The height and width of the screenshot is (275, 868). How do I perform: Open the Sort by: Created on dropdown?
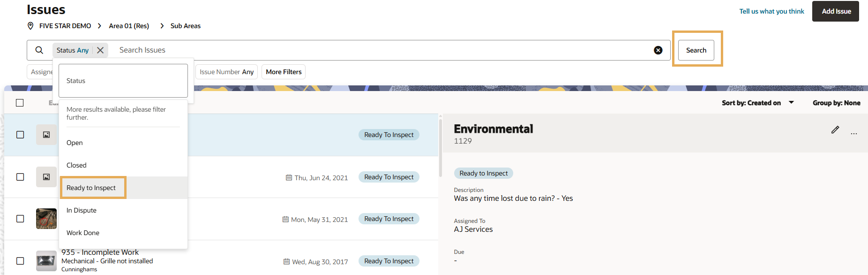[x=758, y=103]
